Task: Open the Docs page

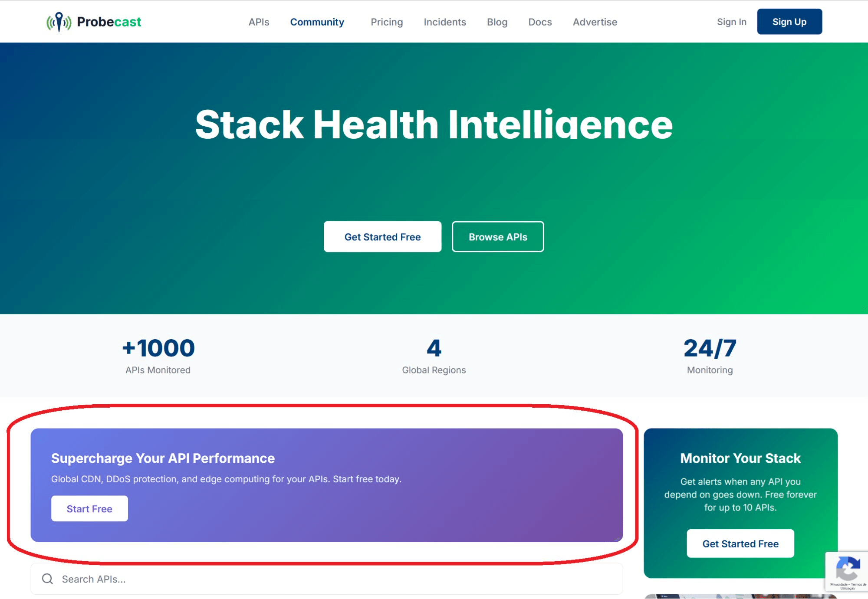Action: (540, 22)
